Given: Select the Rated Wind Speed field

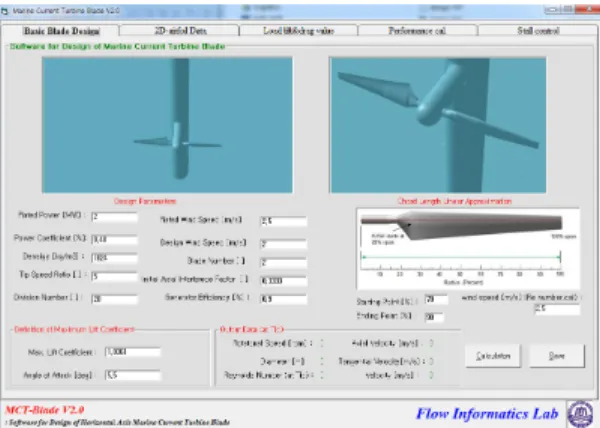Looking at the screenshot, I should click(283, 221).
